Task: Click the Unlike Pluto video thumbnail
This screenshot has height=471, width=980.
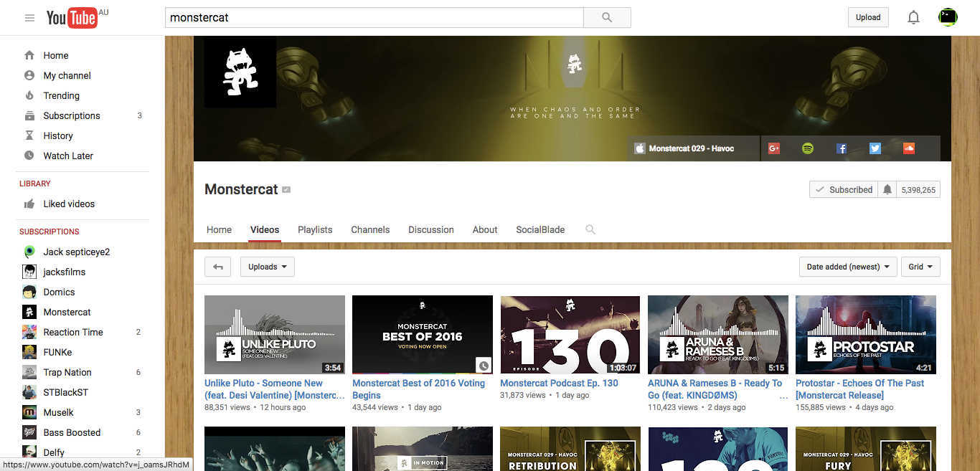Action: [x=275, y=335]
